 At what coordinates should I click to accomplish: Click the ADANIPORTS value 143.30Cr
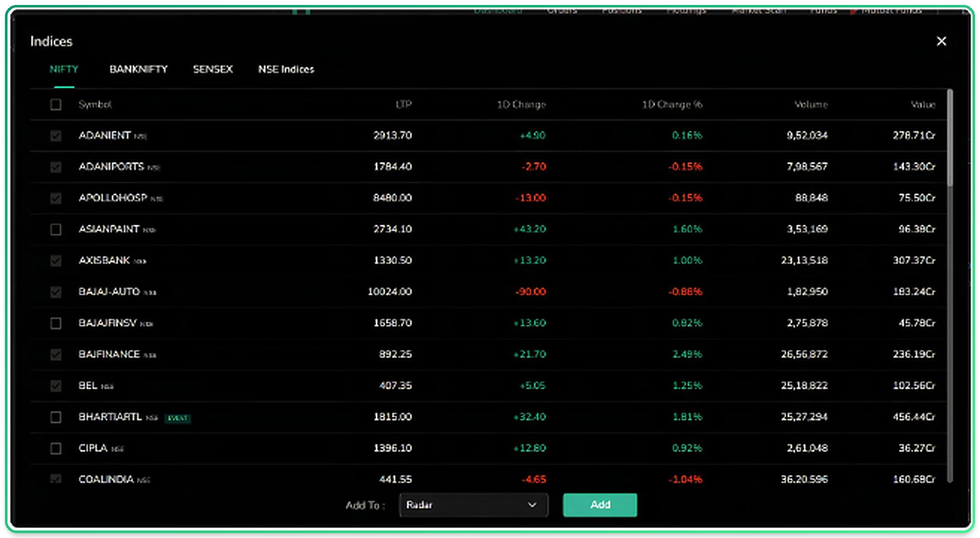click(x=914, y=166)
